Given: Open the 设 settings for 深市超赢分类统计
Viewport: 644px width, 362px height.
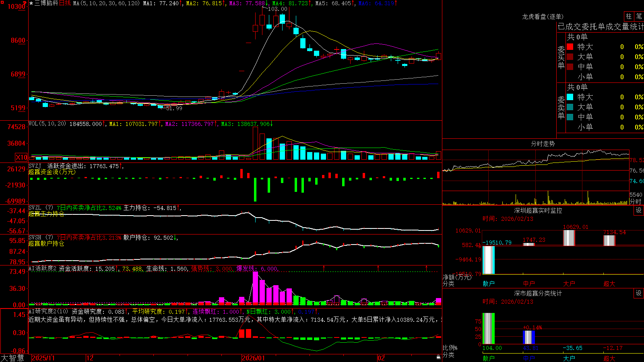Looking at the screenshot, I should (x=639, y=293).
